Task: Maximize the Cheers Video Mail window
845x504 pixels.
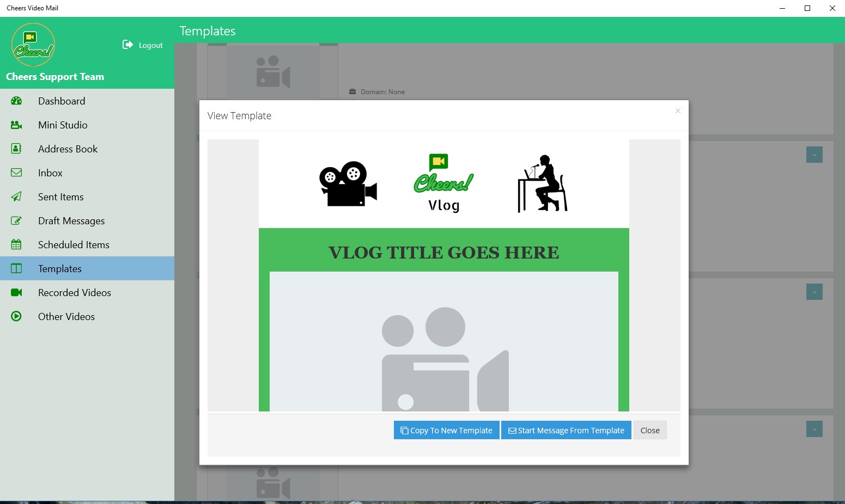Action: point(807,8)
